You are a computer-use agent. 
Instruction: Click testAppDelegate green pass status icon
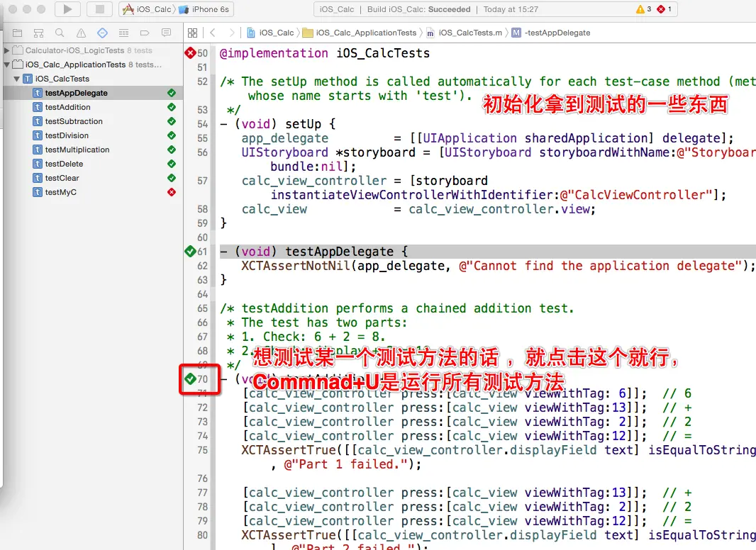(172, 93)
